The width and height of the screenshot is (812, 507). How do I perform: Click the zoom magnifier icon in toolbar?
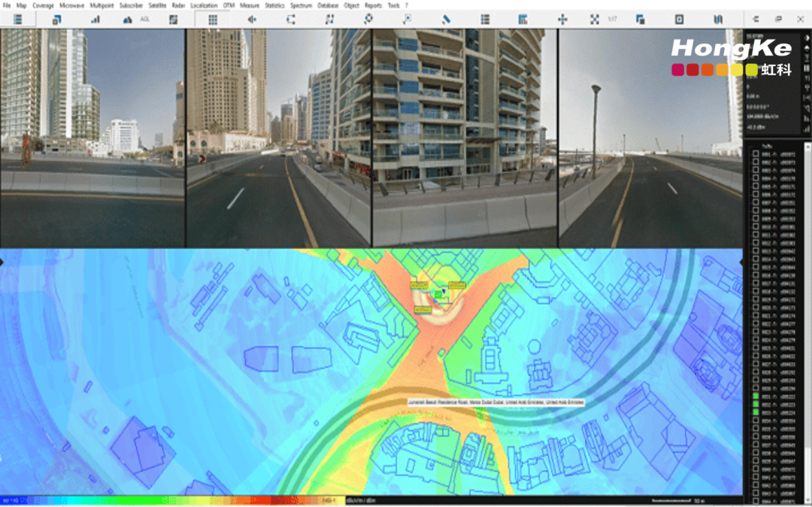[407, 20]
